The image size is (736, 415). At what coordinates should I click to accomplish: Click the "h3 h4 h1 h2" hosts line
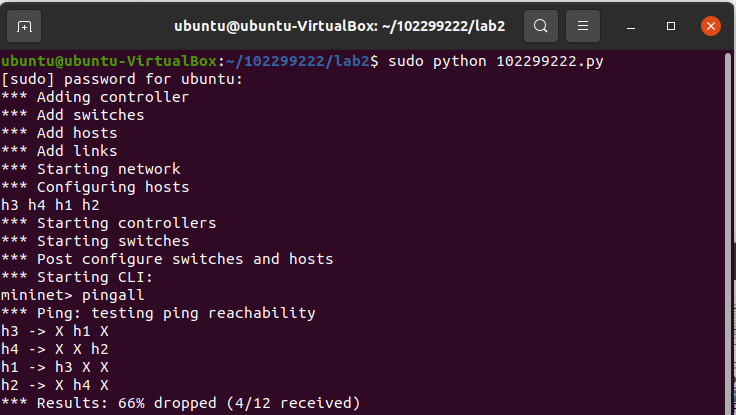click(x=50, y=205)
